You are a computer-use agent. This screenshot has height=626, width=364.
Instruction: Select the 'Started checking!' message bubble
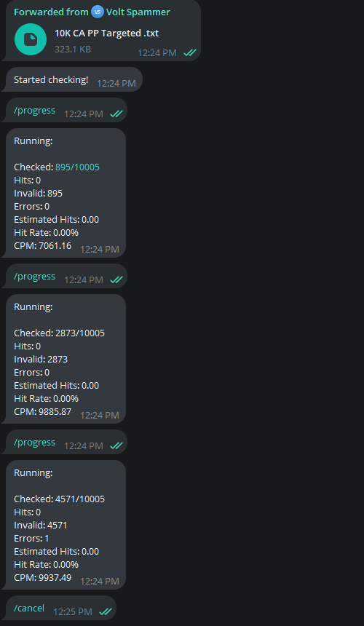[x=74, y=79]
